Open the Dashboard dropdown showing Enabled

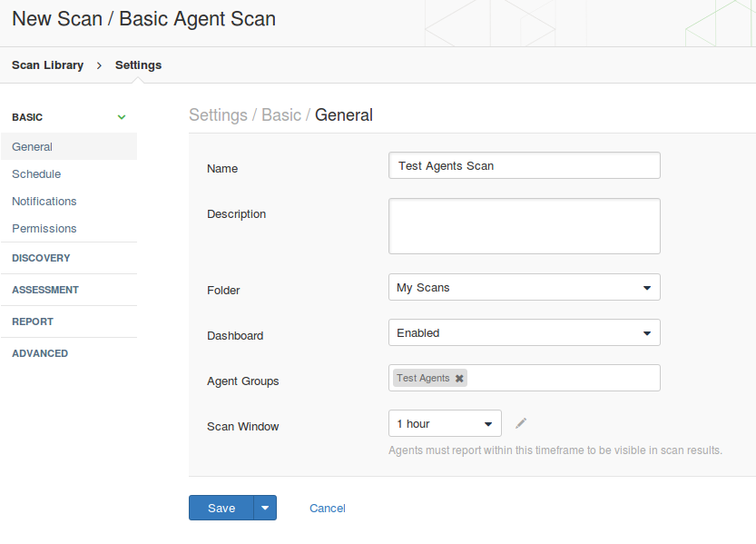[x=524, y=332]
